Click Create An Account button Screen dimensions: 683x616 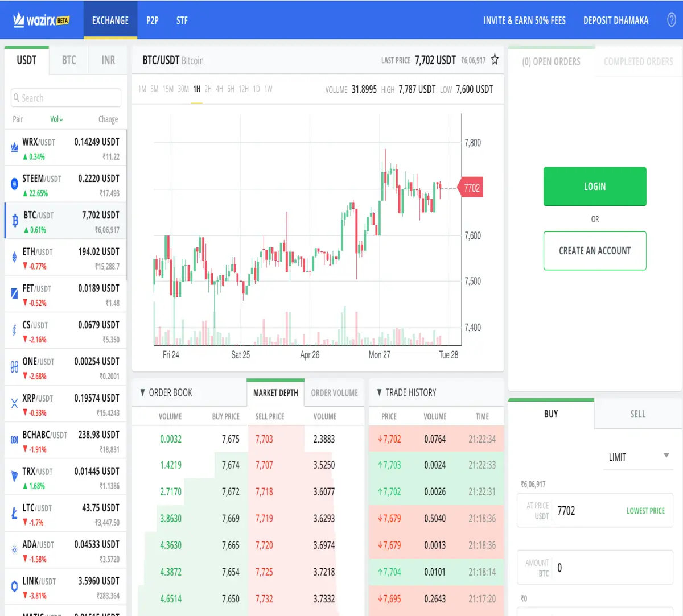coord(595,250)
